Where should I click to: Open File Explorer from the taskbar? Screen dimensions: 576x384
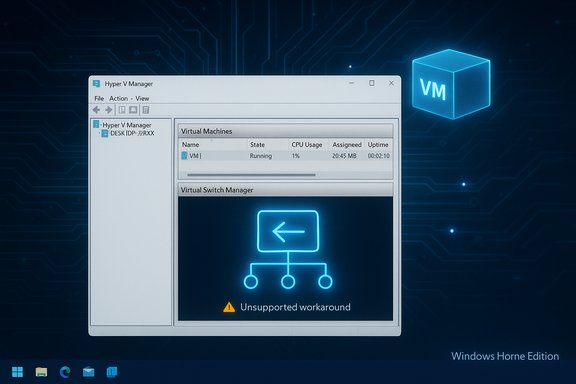point(41,372)
